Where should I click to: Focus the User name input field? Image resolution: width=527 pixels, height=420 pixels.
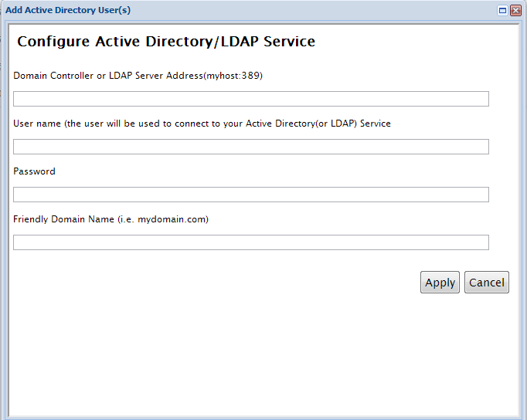tap(251, 147)
